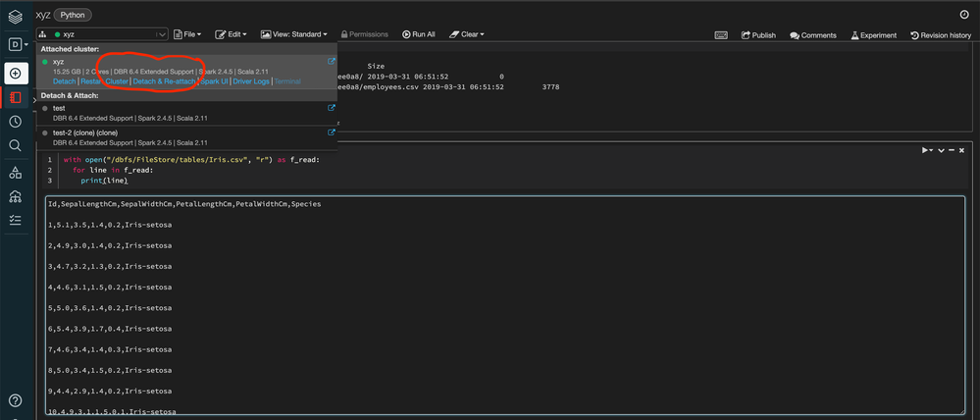Image resolution: width=980 pixels, height=420 pixels.
Task: Expand the cell's chevron options menu
Action: click(940, 150)
